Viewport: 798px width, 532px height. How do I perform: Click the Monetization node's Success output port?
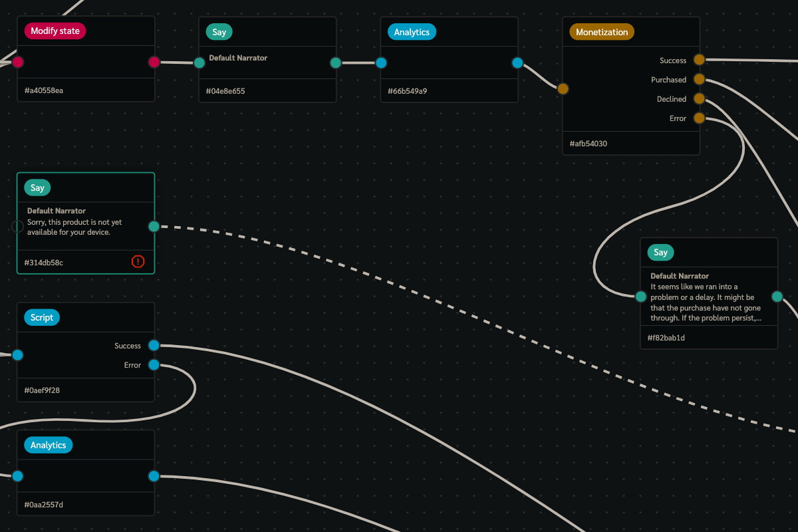699,60
